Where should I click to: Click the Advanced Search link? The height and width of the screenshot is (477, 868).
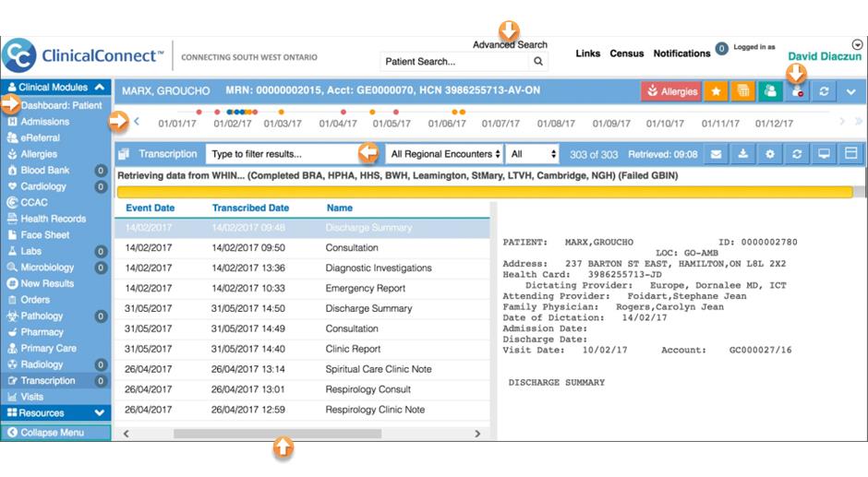(x=510, y=45)
